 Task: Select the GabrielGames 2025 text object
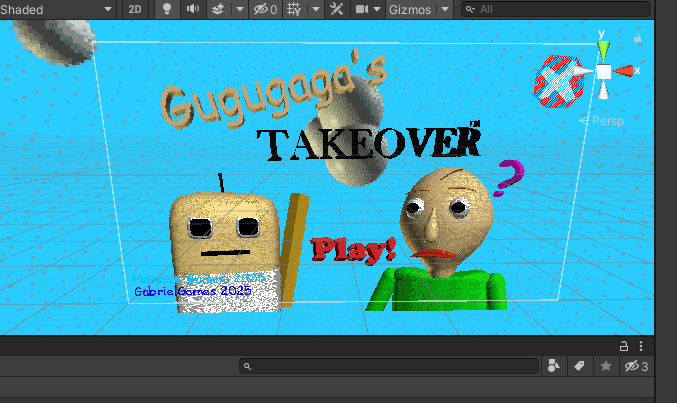coord(193,291)
